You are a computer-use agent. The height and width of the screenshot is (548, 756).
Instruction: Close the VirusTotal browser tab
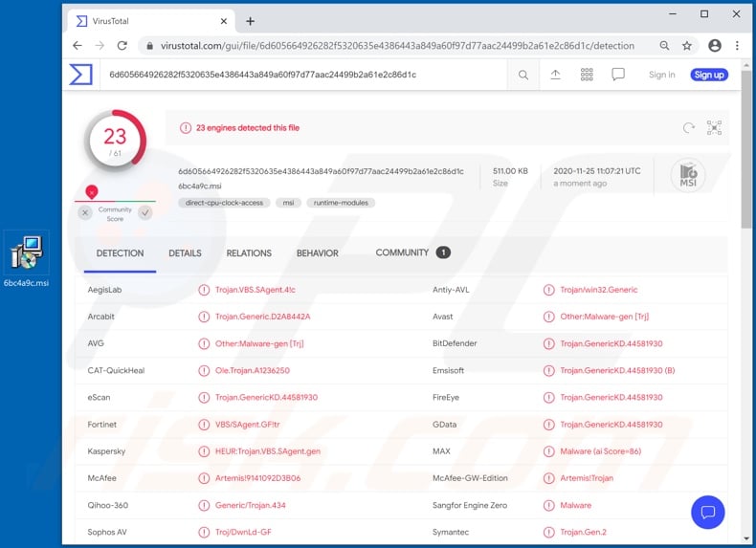click(224, 21)
